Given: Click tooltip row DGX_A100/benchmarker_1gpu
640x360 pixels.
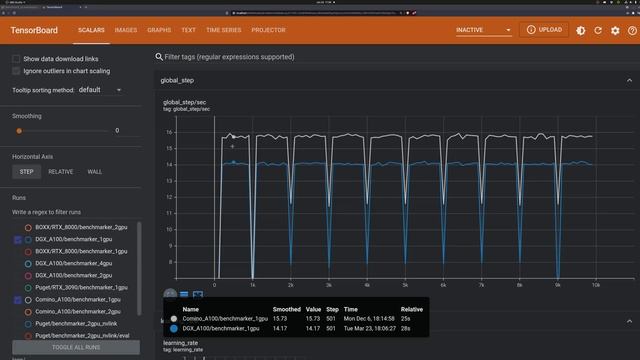Looking at the screenshot, I should click(x=296, y=329).
